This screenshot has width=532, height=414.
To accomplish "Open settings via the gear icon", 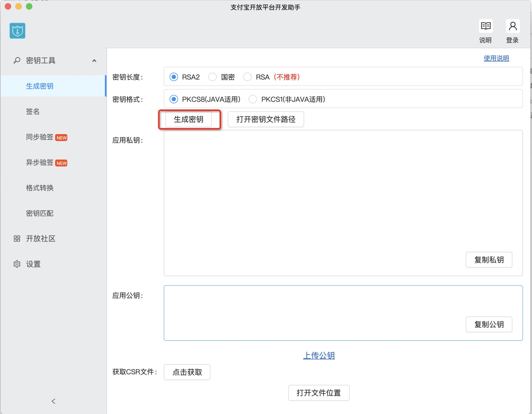I will [x=17, y=264].
